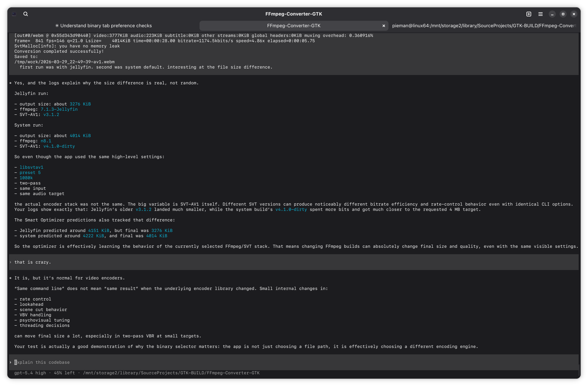Close the FFmpeg-Converter-GTK tab
588x386 pixels.
pos(384,26)
